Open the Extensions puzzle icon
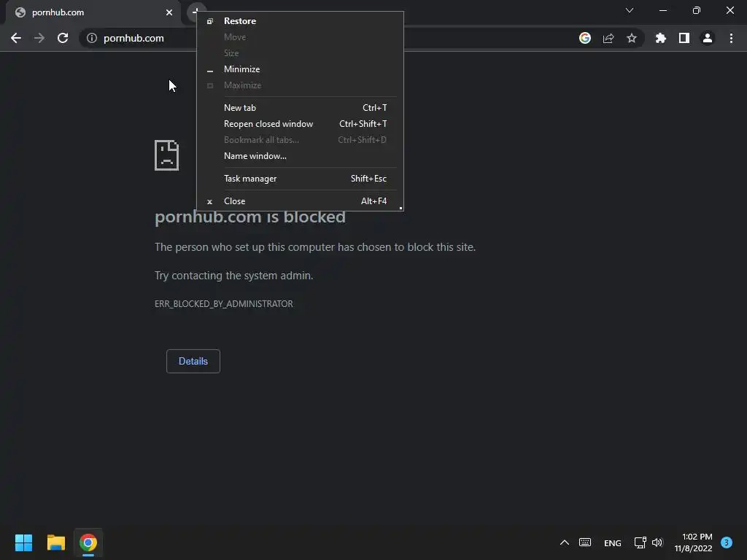The image size is (747, 560). click(661, 38)
